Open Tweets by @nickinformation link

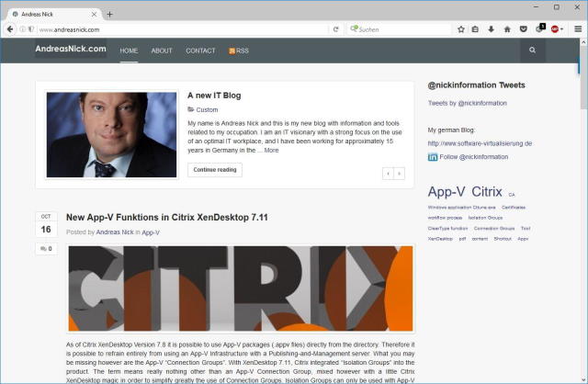click(x=468, y=103)
